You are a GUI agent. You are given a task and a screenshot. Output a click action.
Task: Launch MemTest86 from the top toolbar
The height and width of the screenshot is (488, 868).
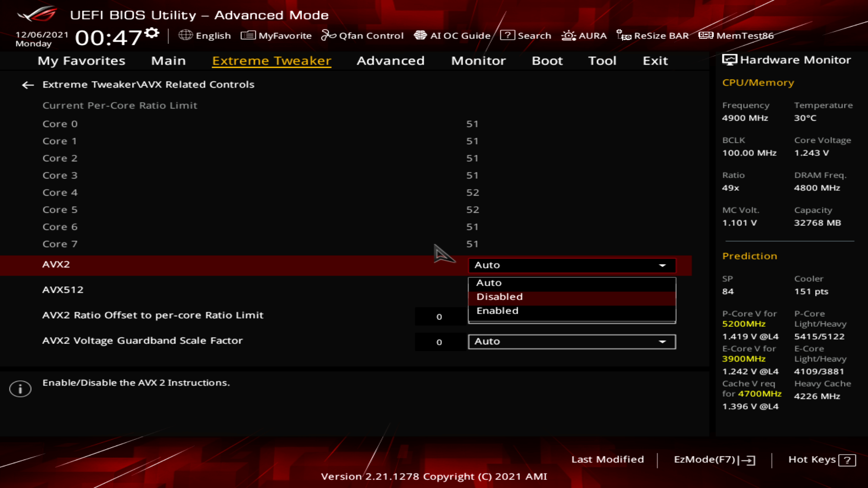coord(736,35)
